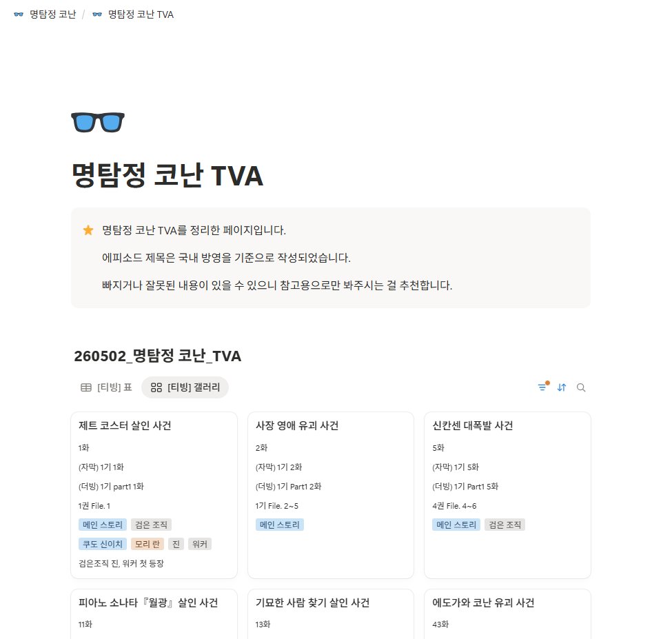Click text 5화 in 신칸센 card
This screenshot has height=639, width=672.
click(x=438, y=447)
